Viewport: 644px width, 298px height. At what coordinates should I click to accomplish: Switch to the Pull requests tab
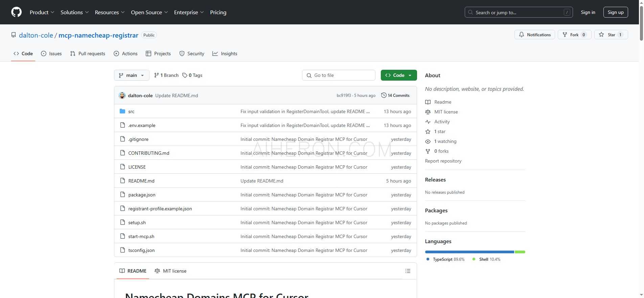(x=88, y=54)
